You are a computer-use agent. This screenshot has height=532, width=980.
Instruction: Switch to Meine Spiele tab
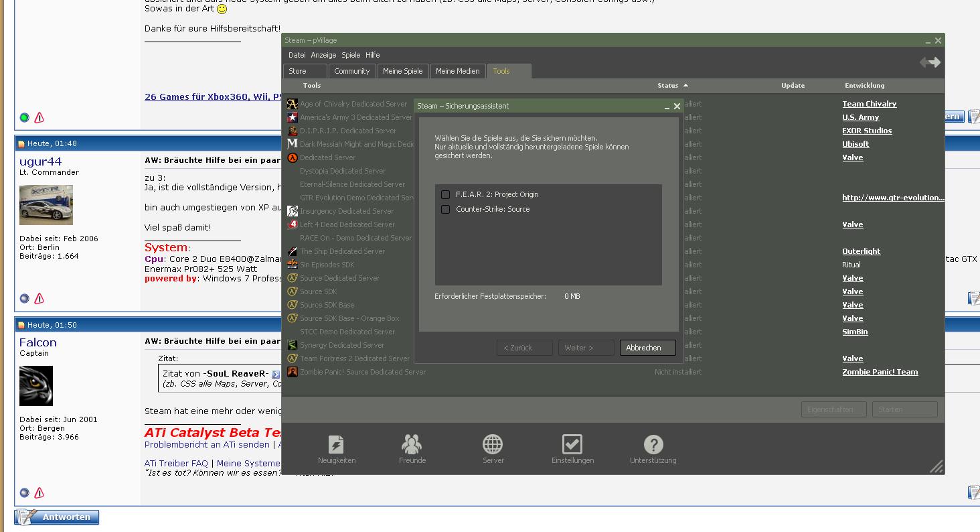[403, 71]
